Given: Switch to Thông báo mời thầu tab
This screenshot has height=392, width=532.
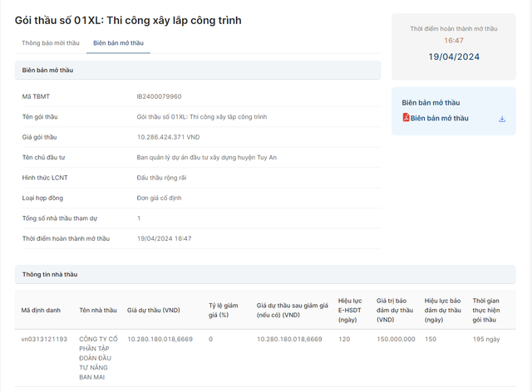Looking at the screenshot, I should click(x=50, y=42).
